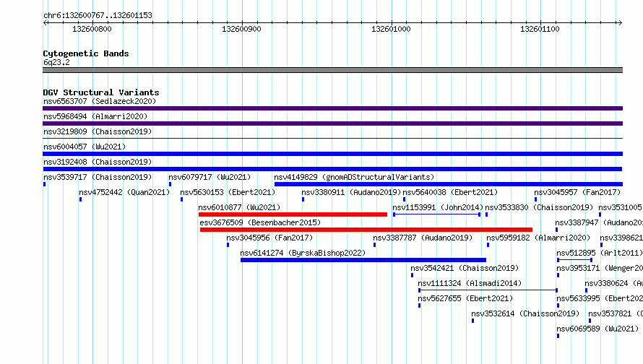The width and height of the screenshot is (643, 364).
Task: Click the thin nsv3219809 variant line
Action: pos(332,139)
